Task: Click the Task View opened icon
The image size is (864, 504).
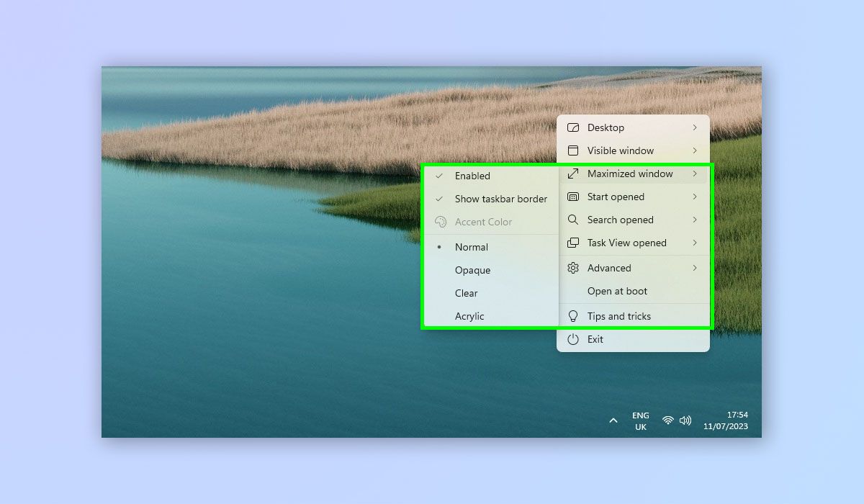Action: pyautogui.click(x=573, y=243)
